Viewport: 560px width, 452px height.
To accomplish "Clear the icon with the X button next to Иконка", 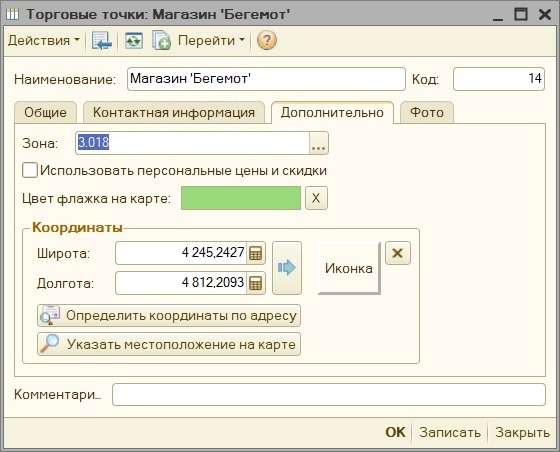I will 398,253.
